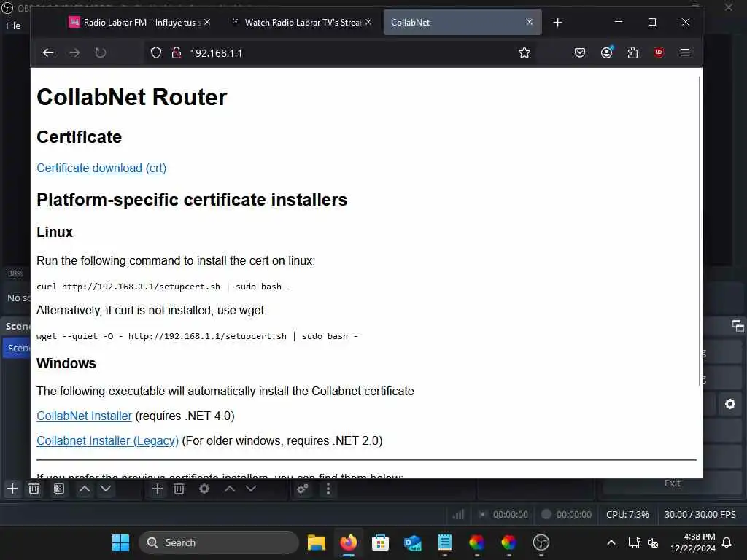
Task: Bookmark this page with the star icon
Action: pyautogui.click(x=525, y=52)
